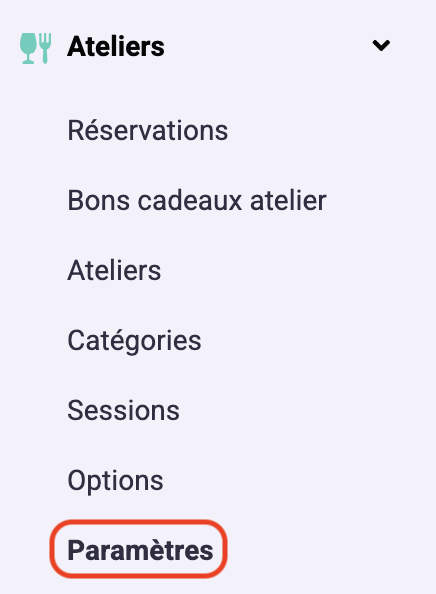
Task: Go to Bons cadeaux atelier
Action: click(197, 201)
